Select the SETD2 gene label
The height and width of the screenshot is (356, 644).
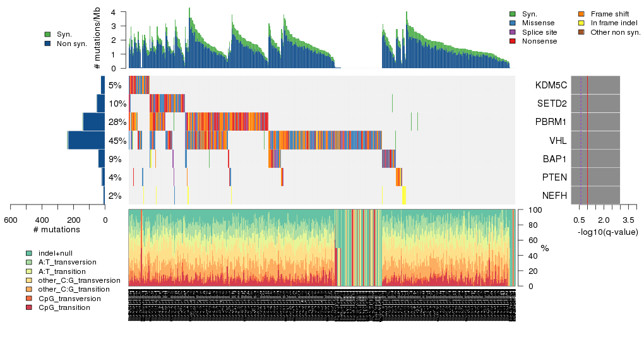click(x=551, y=104)
